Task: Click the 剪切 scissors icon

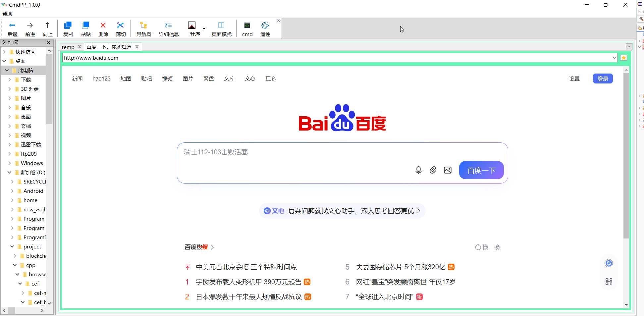Action: pyautogui.click(x=121, y=26)
